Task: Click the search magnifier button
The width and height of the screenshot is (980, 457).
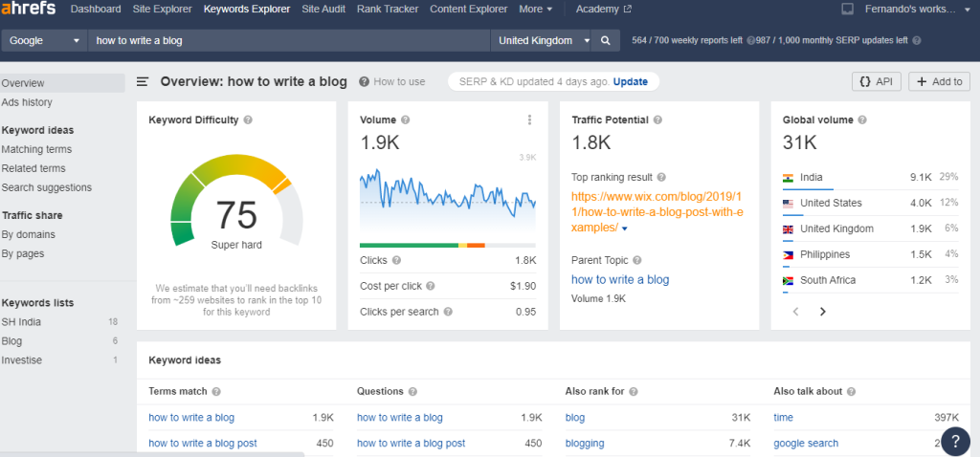Action: (x=605, y=40)
